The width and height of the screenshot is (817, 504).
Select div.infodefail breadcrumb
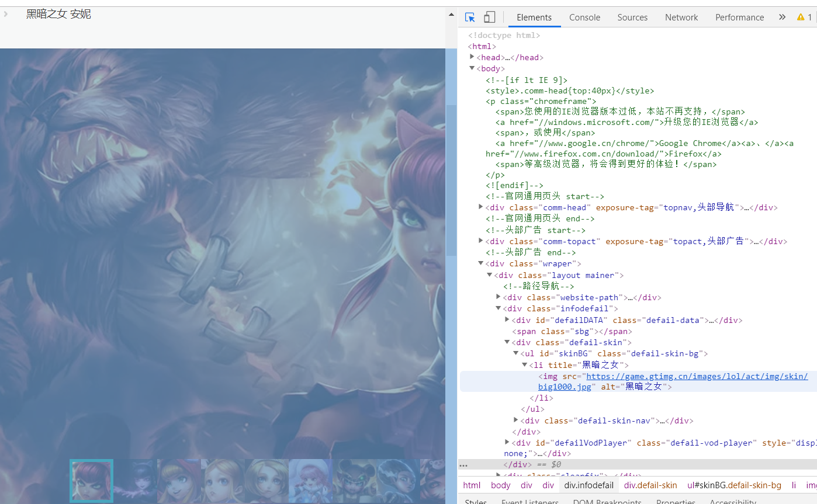589,485
